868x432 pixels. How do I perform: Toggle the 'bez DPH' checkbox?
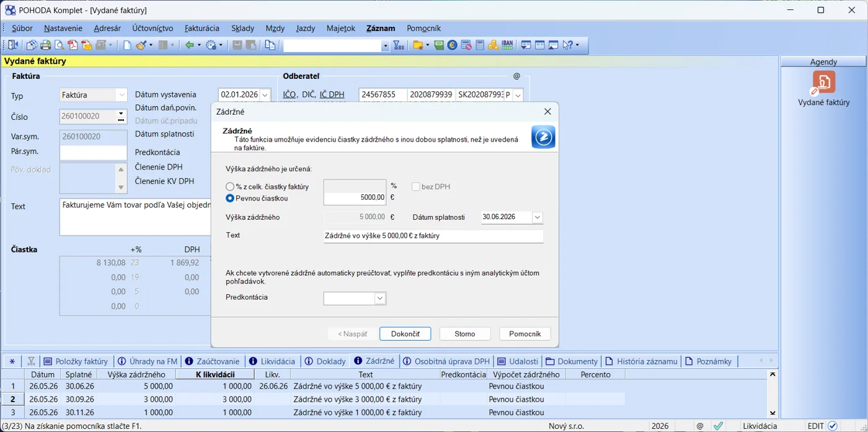[416, 187]
